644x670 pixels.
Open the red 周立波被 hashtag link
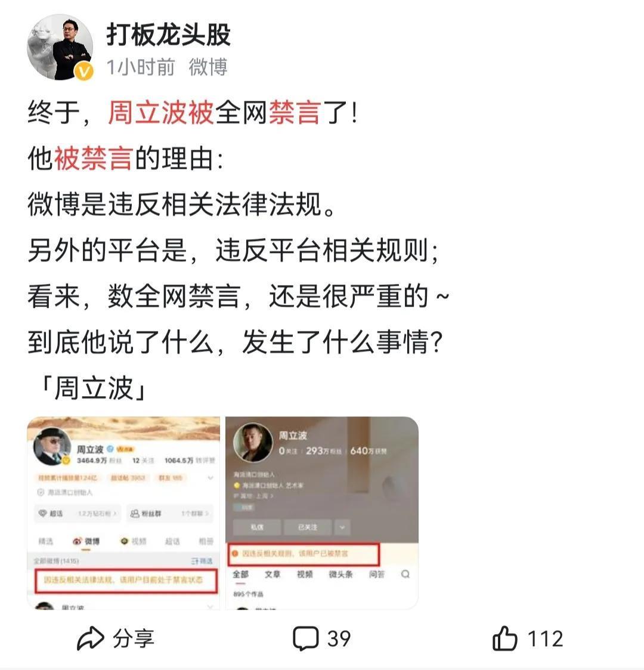[x=160, y=113]
